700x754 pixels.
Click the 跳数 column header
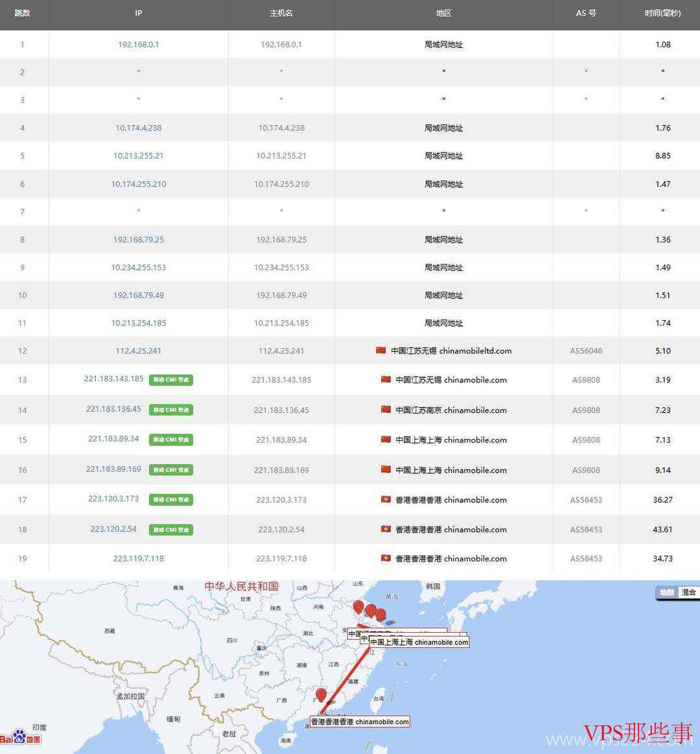(x=22, y=14)
